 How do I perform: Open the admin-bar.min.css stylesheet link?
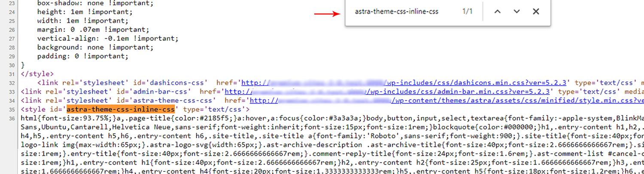(388, 92)
